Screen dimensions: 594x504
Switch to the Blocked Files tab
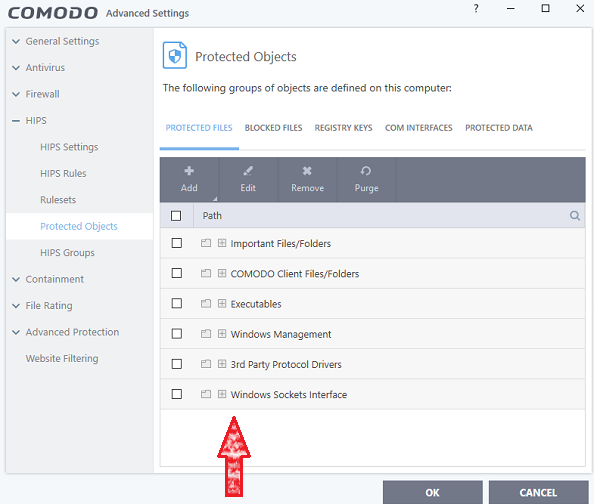(274, 128)
